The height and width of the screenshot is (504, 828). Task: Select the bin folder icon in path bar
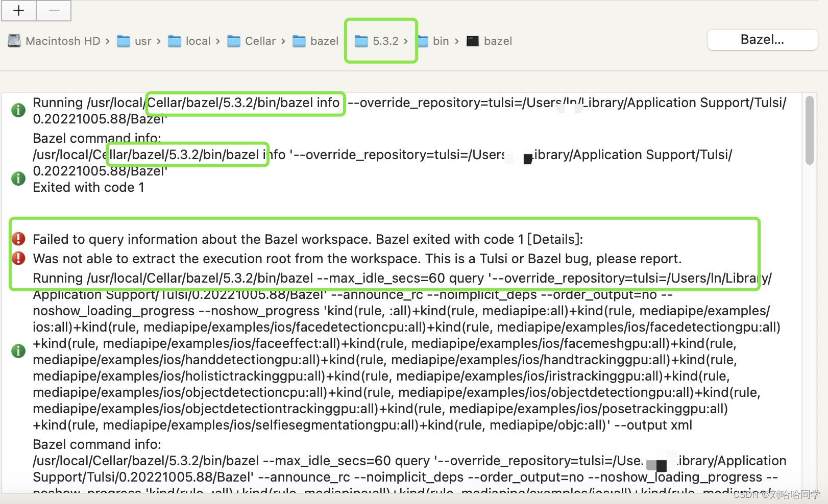click(423, 41)
